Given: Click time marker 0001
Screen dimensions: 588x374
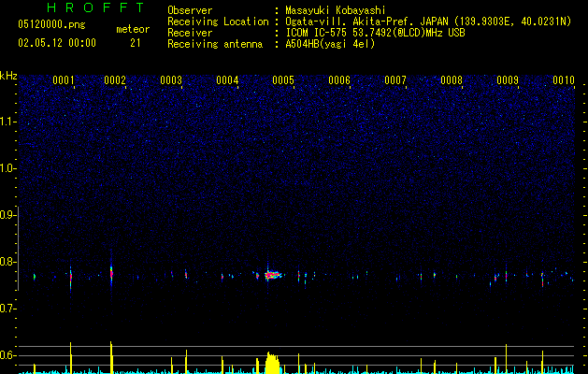Looking at the screenshot, I should pyautogui.click(x=63, y=80).
